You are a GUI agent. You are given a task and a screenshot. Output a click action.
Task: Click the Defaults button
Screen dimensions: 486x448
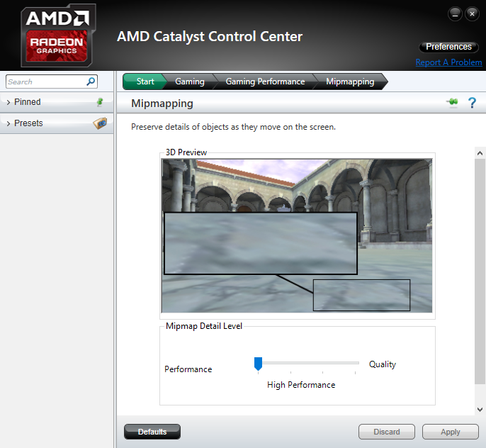(152, 432)
